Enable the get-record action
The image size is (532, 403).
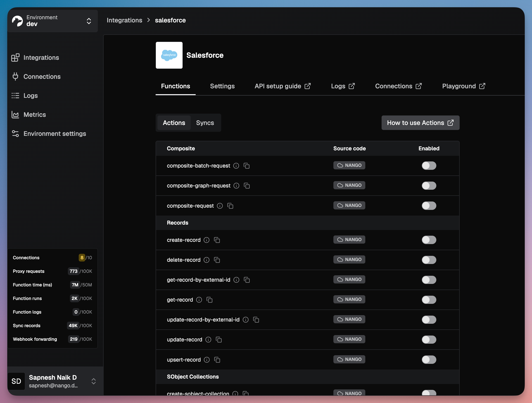pos(429,300)
